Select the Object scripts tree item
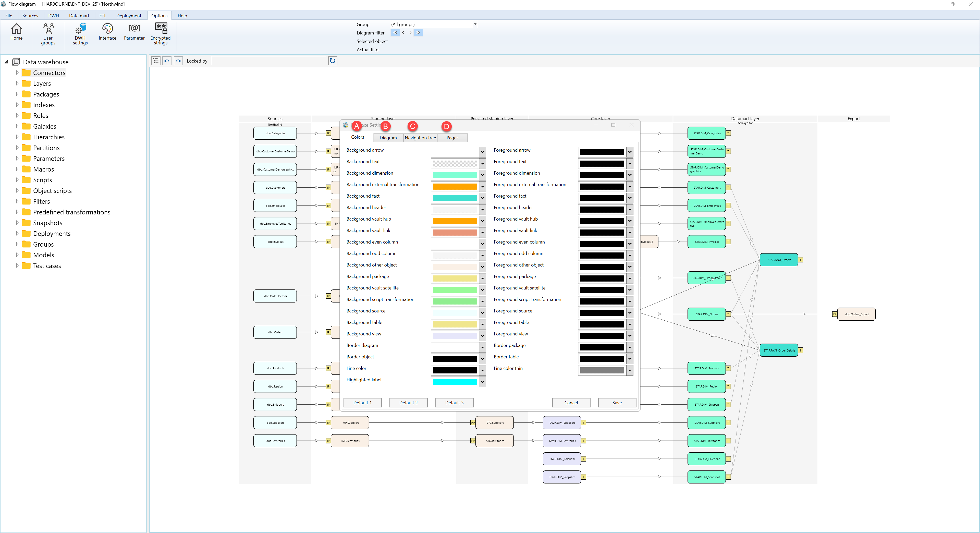980x533 pixels. click(x=52, y=191)
